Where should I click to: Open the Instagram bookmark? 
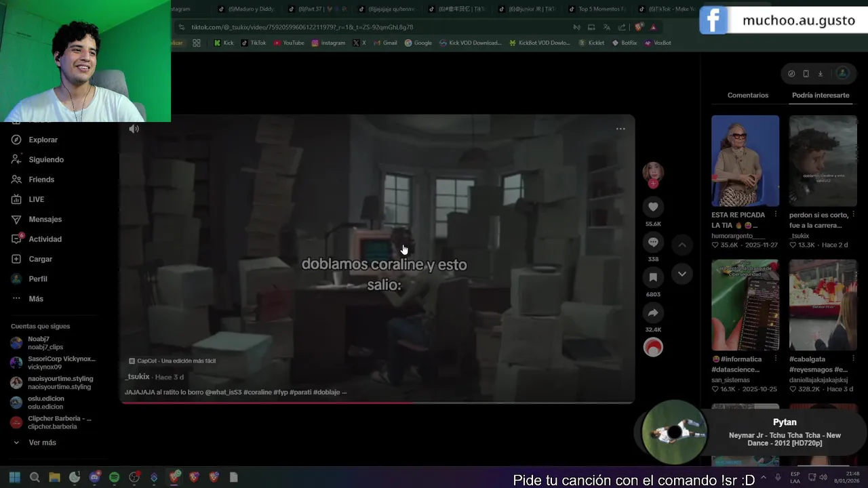[x=328, y=43]
